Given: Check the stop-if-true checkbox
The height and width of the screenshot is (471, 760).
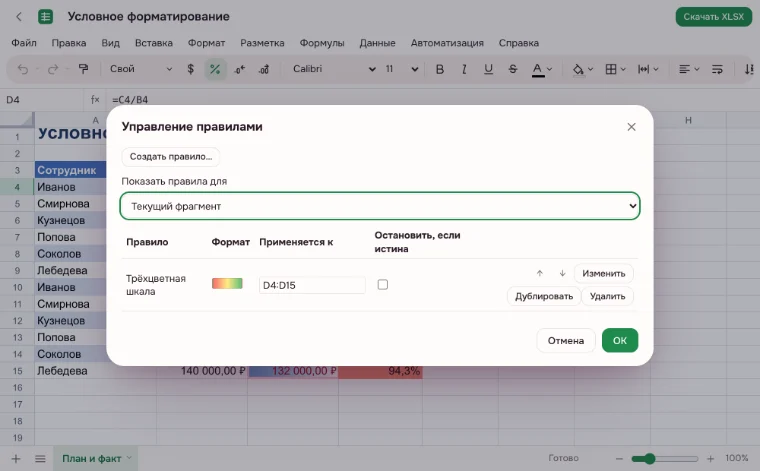Looking at the screenshot, I should click(x=383, y=284).
